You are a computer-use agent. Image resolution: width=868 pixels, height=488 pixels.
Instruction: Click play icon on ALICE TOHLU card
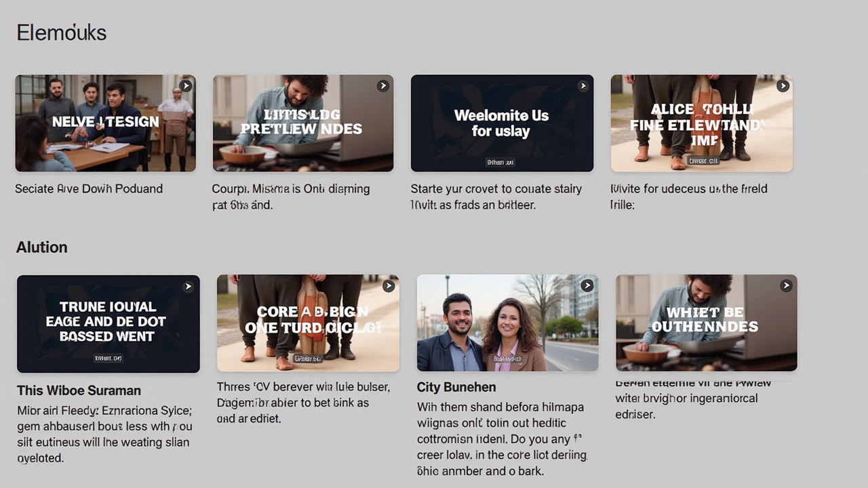click(x=783, y=86)
